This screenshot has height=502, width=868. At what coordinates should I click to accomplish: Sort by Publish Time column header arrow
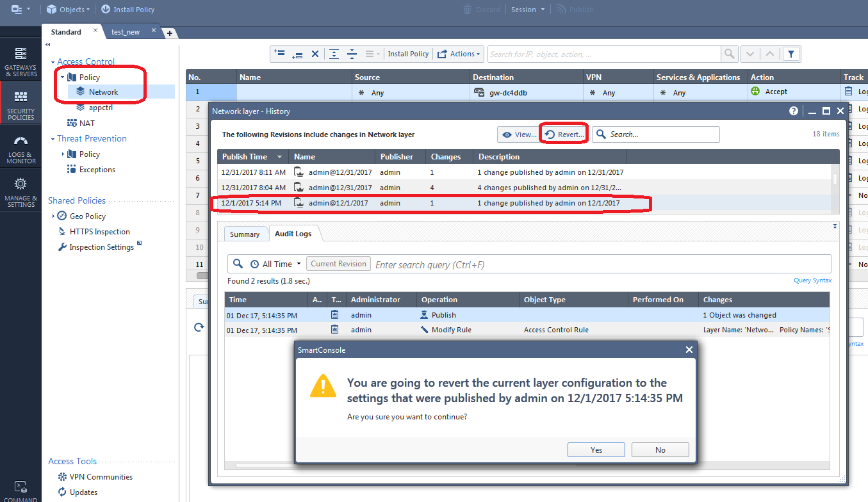coord(279,157)
